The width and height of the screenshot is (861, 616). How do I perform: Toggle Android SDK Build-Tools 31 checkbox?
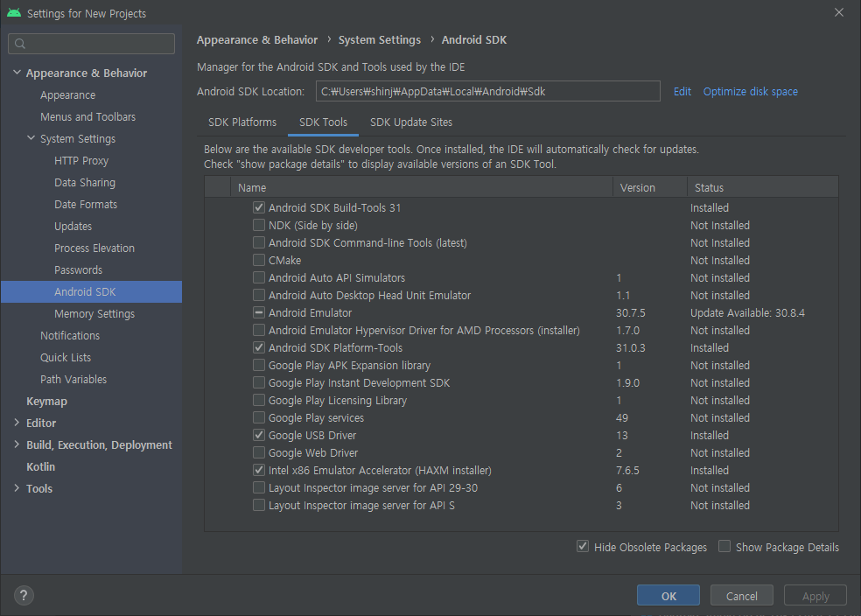pos(259,207)
